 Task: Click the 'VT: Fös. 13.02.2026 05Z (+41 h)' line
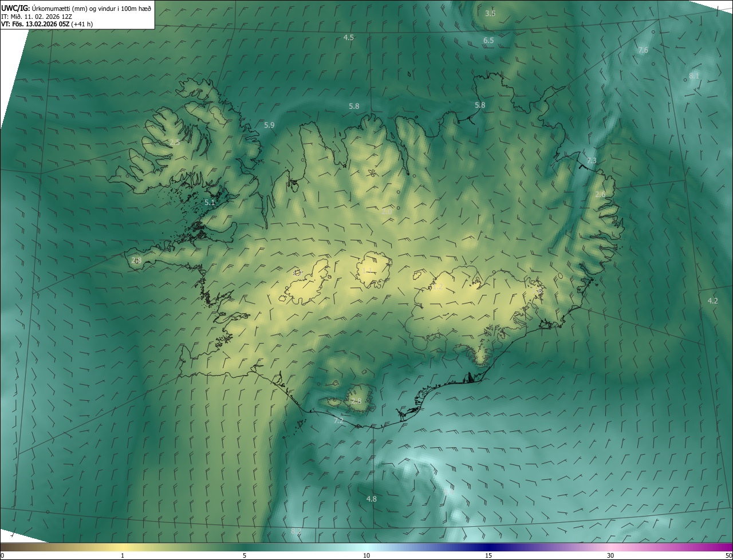tap(47, 24)
